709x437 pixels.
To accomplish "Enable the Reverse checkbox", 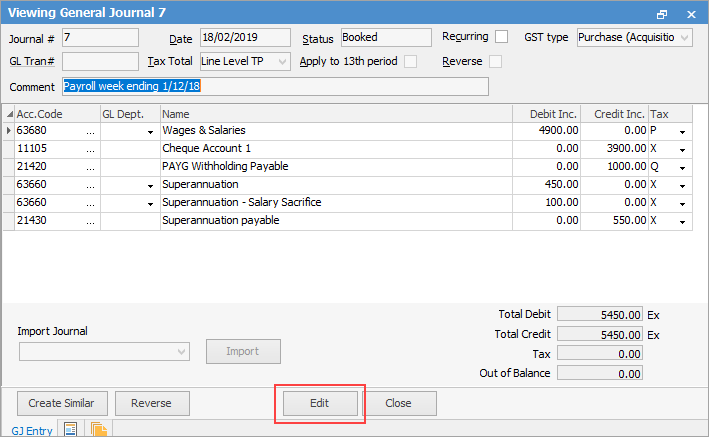I will [x=496, y=61].
